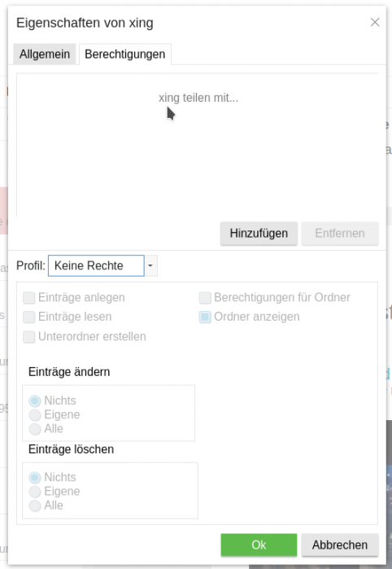Open the Profil dropdown arrow
This screenshot has width=392, height=569.
tap(150, 265)
